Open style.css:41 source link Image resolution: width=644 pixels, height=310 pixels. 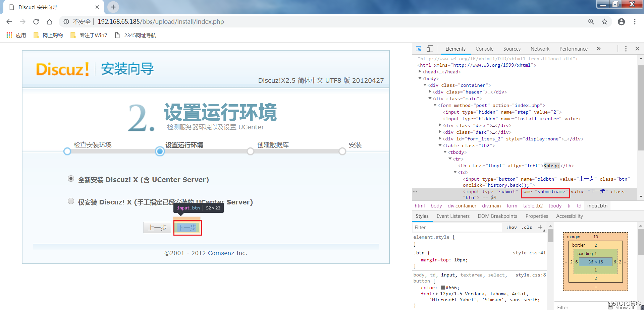(529, 253)
